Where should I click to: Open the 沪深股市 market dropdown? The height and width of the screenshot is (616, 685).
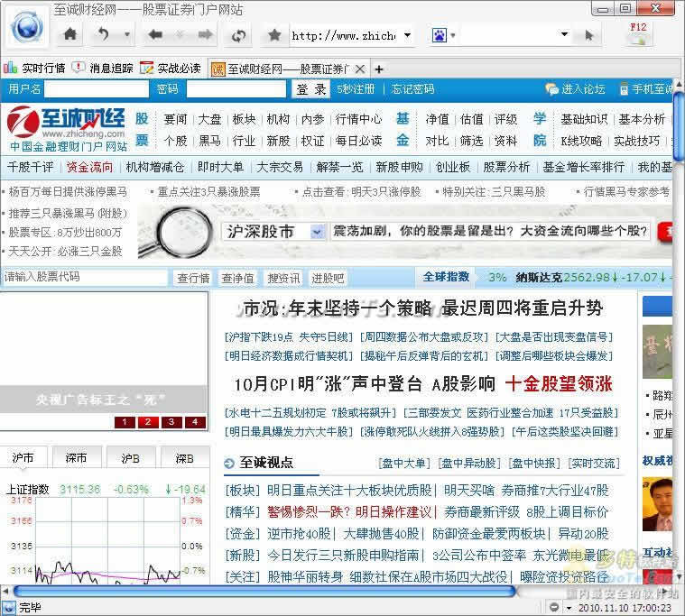tap(317, 232)
